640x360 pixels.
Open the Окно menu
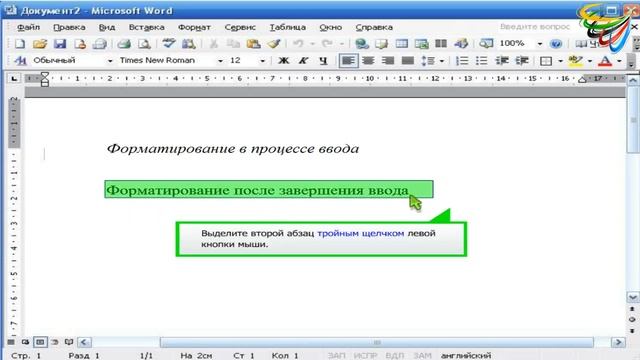click(331, 27)
